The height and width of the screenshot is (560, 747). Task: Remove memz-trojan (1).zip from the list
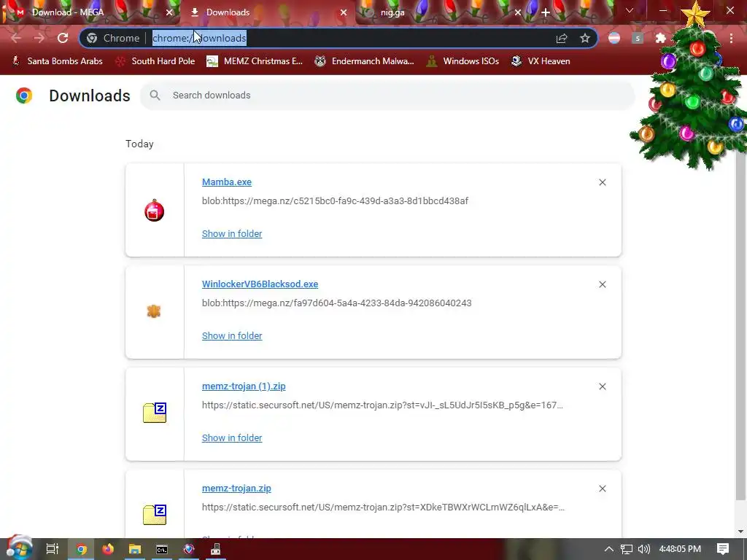pos(603,386)
